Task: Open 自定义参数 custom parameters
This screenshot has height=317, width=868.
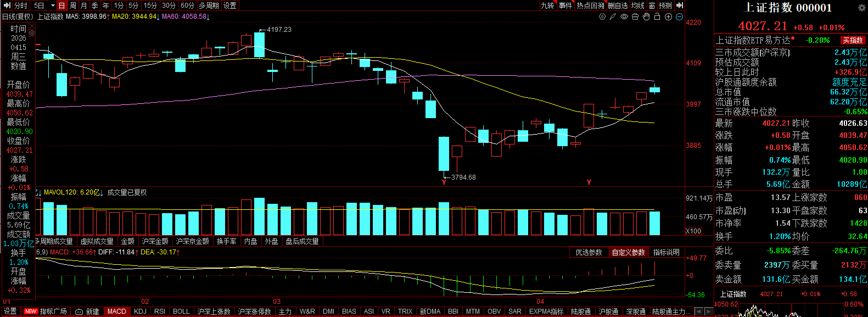Action: (628, 252)
